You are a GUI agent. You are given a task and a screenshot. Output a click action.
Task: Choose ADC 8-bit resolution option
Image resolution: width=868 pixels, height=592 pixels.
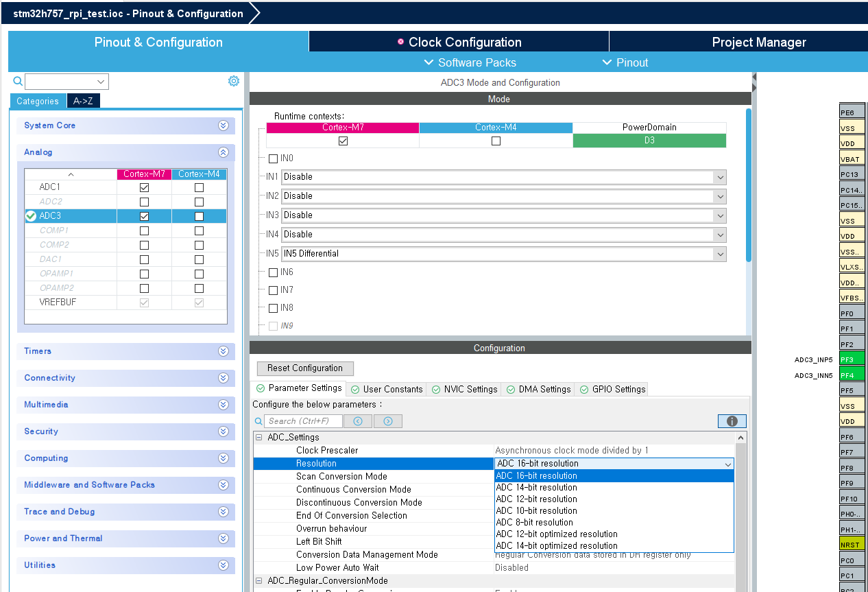coord(614,522)
